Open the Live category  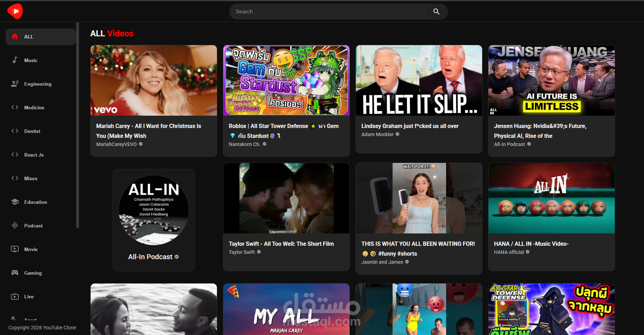[41, 297]
